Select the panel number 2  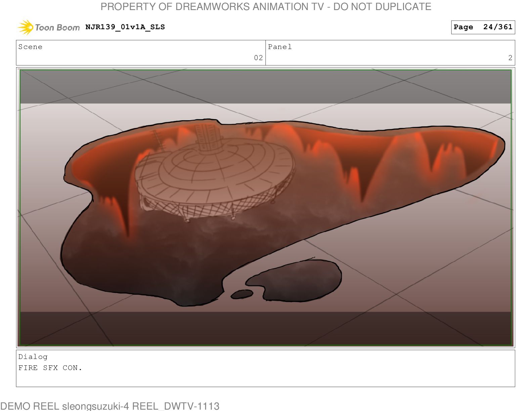[510, 58]
